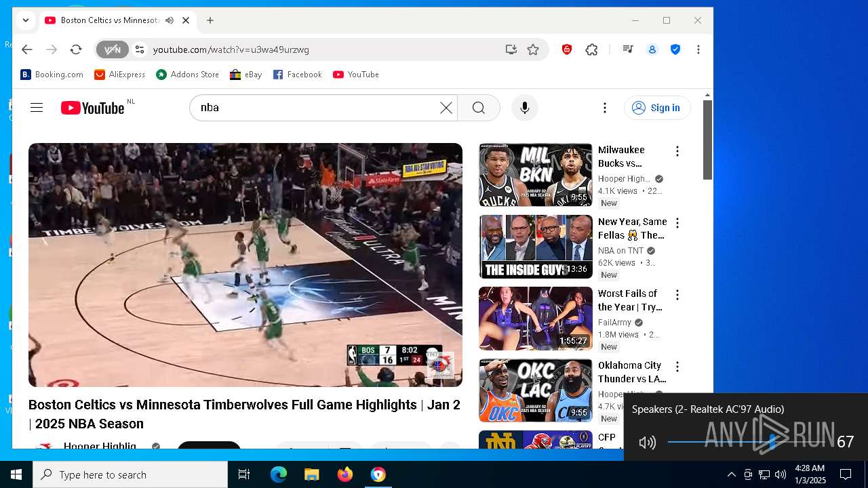This screenshot has width=868, height=488.
Task: Start voice search with the microphone
Action: [524, 108]
